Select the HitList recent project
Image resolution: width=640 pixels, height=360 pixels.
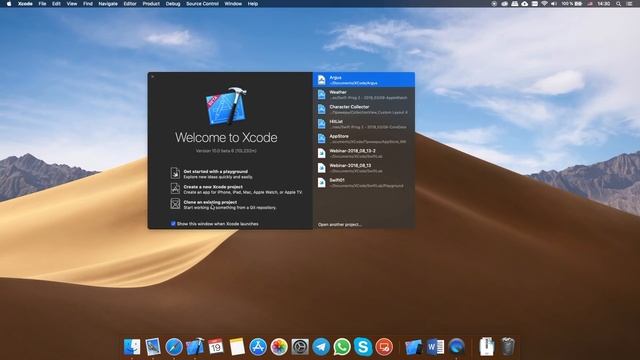tap(364, 124)
